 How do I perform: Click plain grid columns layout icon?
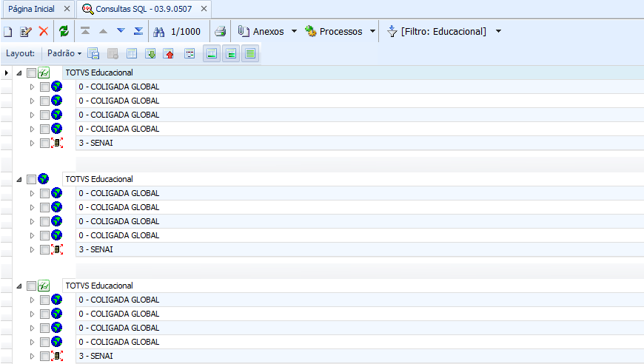[132, 54]
